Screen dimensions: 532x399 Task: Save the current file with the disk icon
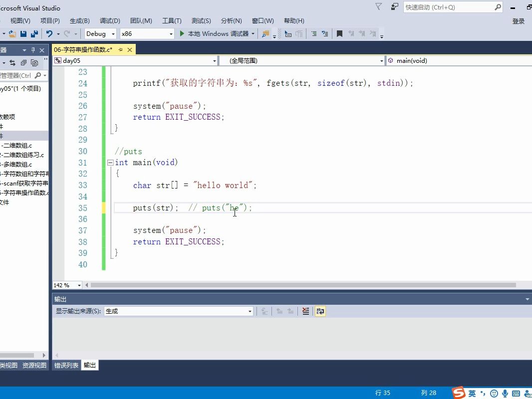click(x=23, y=33)
